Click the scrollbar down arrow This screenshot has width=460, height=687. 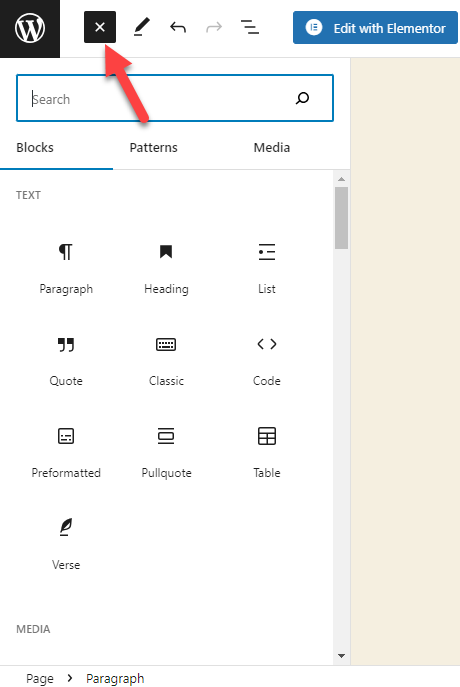(341, 656)
